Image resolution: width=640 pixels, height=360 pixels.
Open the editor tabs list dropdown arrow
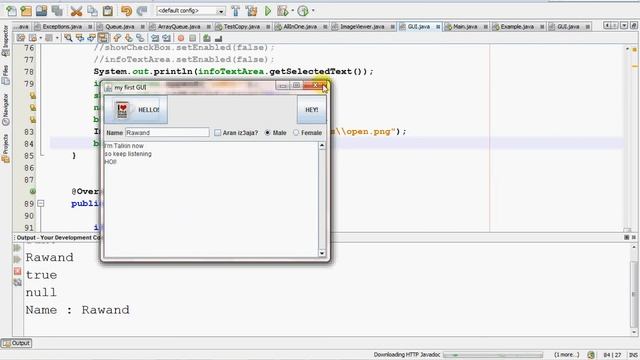click(x=624, y=26)
